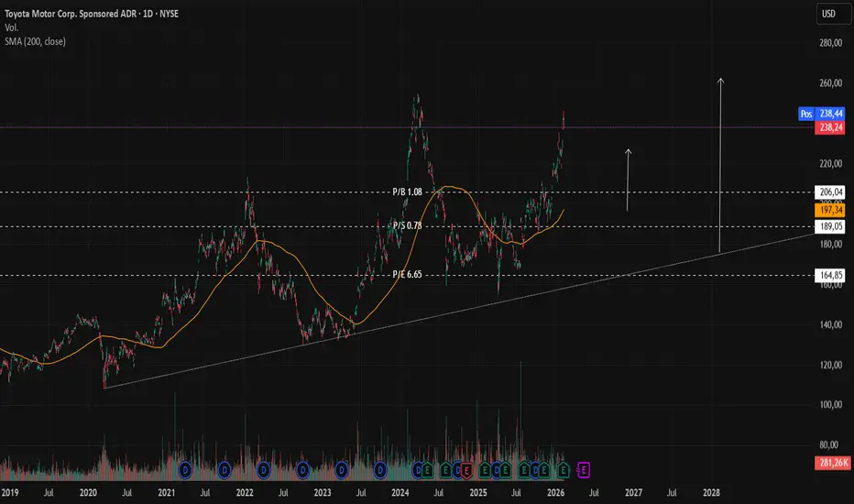Screen dimensions: 854x504
Task: Click the dividend marker near January 2021
Action: [x=185, y=470]
